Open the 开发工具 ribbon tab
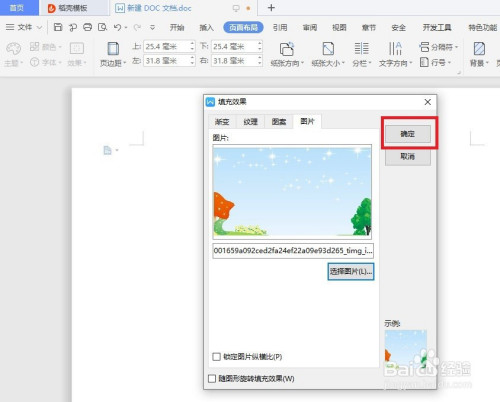 pos(437,27)
